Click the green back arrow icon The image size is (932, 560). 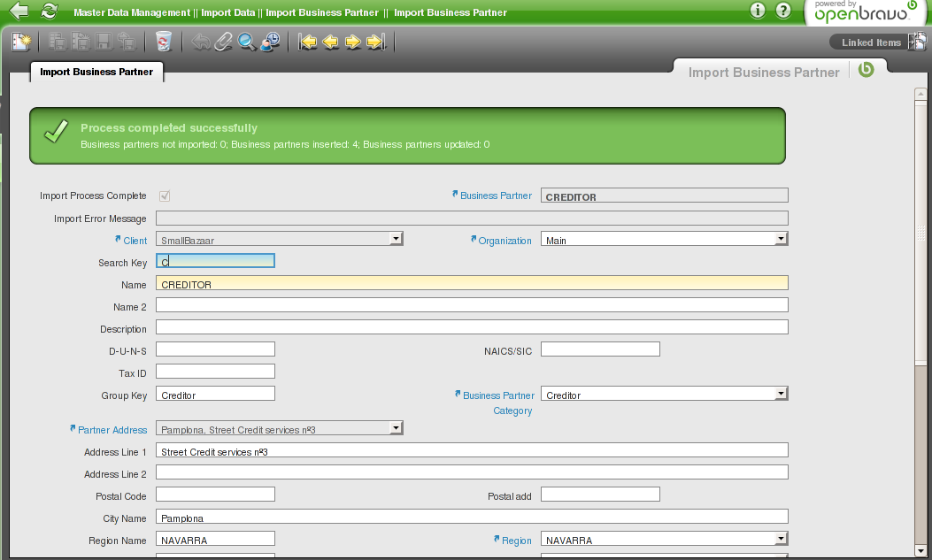pos(19,12)
